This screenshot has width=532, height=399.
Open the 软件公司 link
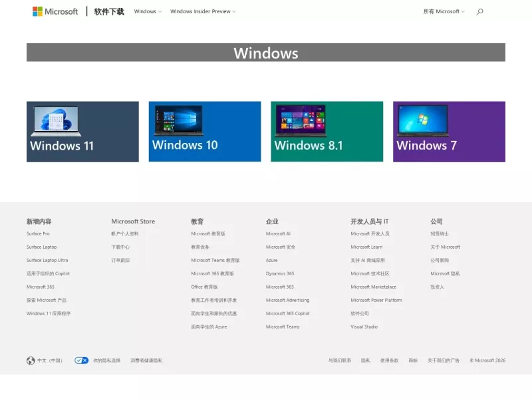pyautogui.click(x=360, y=313)
